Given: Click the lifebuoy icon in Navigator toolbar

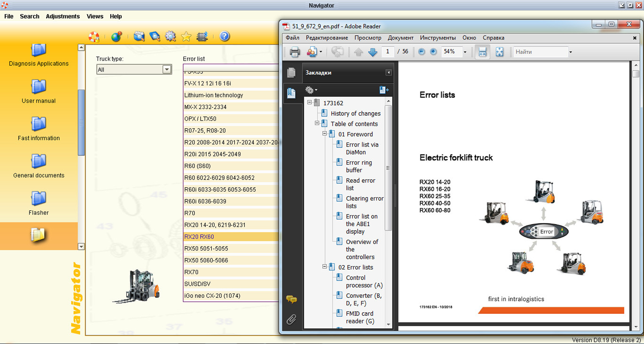Looking at the screenshot, I should [94, 36].
